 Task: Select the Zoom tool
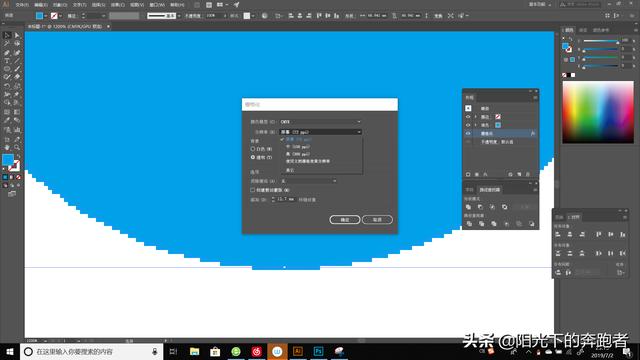pyautogui.click(x=17, y=147)
